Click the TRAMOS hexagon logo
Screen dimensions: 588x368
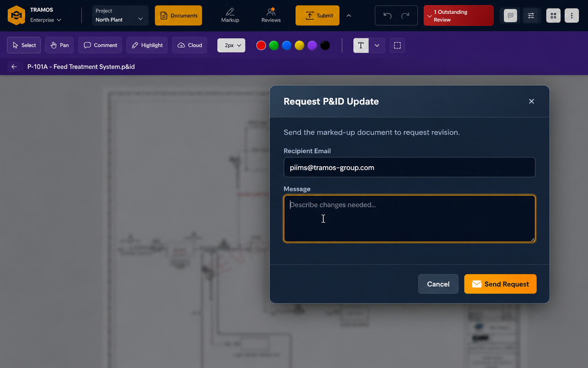coord(16,15)
